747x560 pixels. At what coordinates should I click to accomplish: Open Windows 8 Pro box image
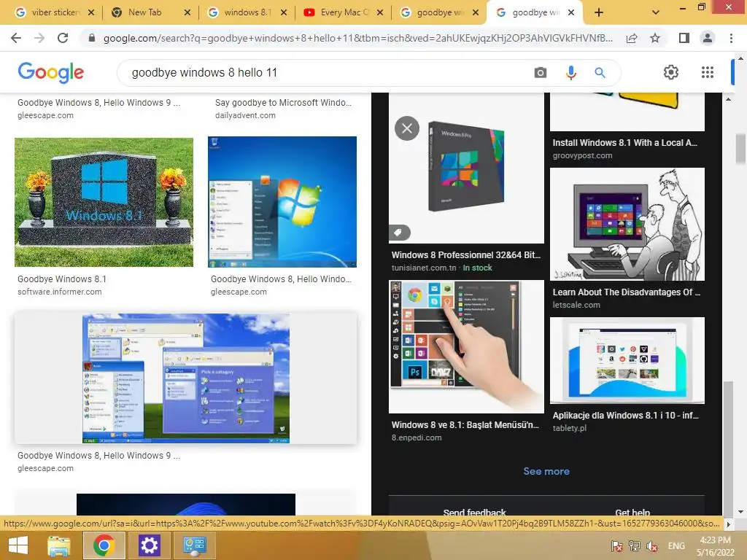[x=466, y=168]
